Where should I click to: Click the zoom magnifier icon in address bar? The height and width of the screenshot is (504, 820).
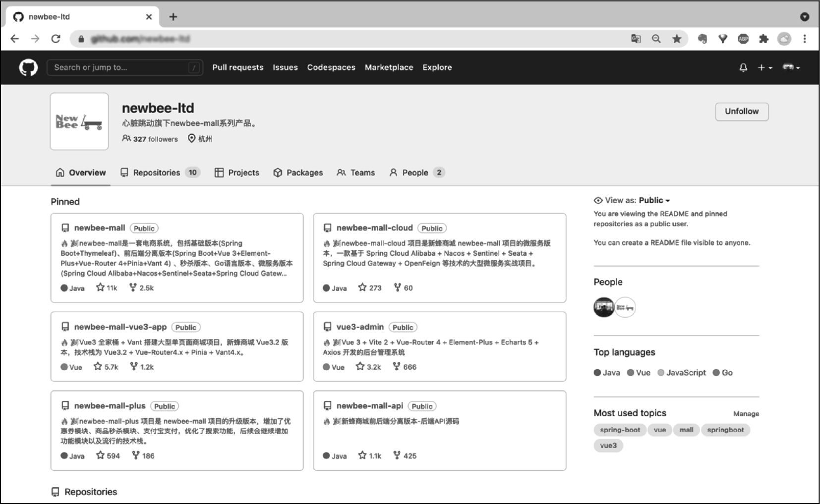(x=656, y=39)
